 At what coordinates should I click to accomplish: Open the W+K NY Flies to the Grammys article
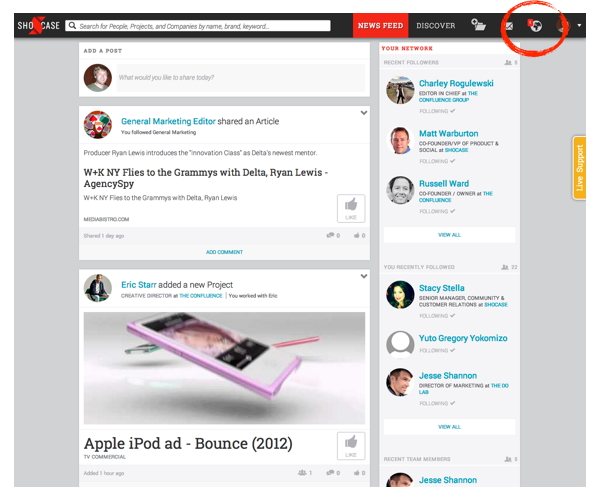[206, 178]
